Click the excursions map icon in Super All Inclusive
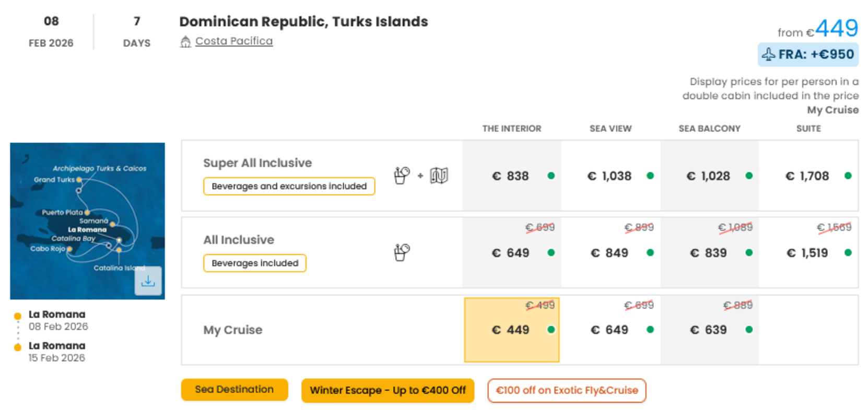Screen dimensions: 868x418 point(439,176)
